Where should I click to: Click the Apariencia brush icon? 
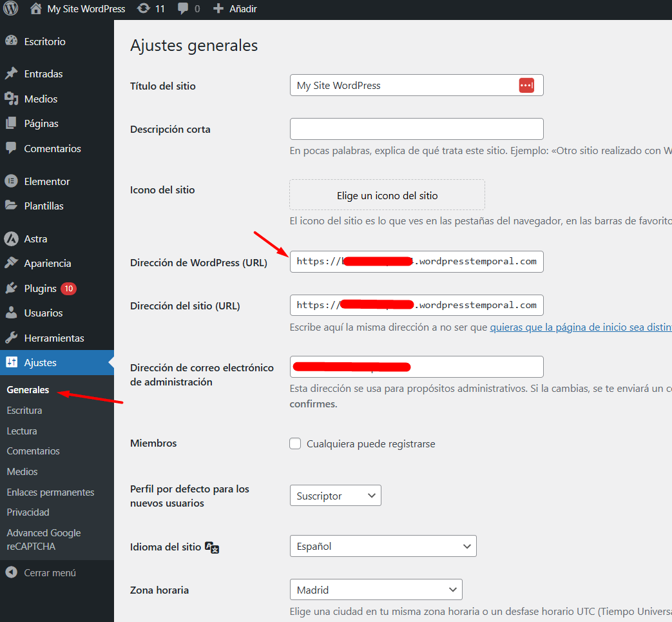tap(12, 263)
